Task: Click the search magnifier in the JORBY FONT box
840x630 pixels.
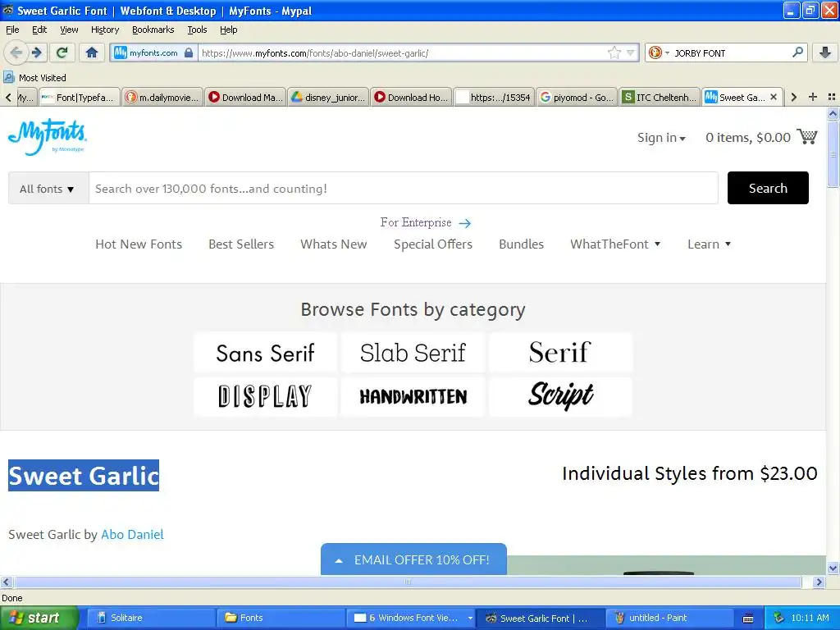Action: click(x=797, y=52)
